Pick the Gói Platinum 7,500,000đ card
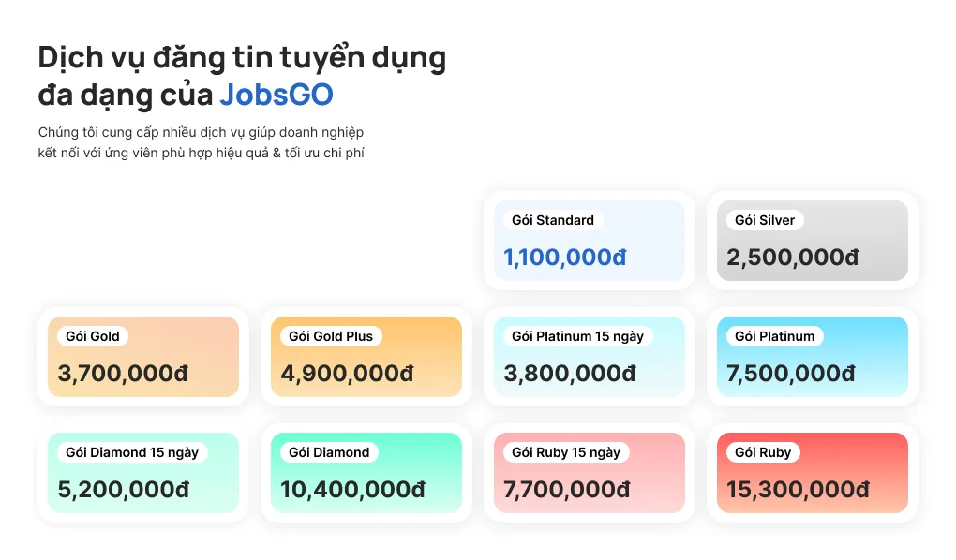 tap(812, 357)
